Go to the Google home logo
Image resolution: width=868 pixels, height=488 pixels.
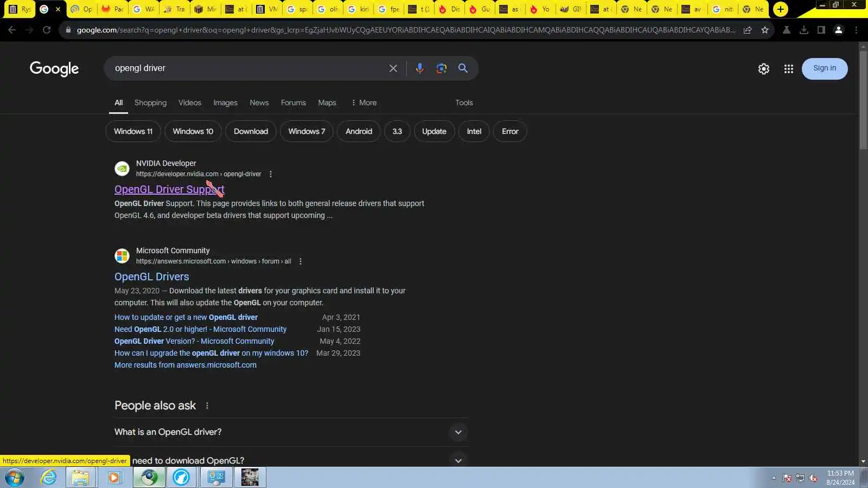(54, 68)
